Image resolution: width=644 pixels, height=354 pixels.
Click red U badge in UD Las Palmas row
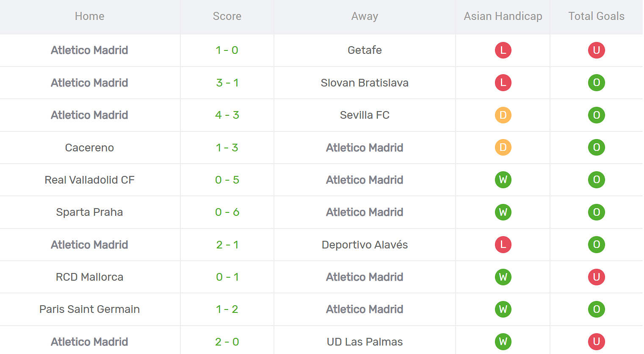pyautogui.click(x=596, y=342)
